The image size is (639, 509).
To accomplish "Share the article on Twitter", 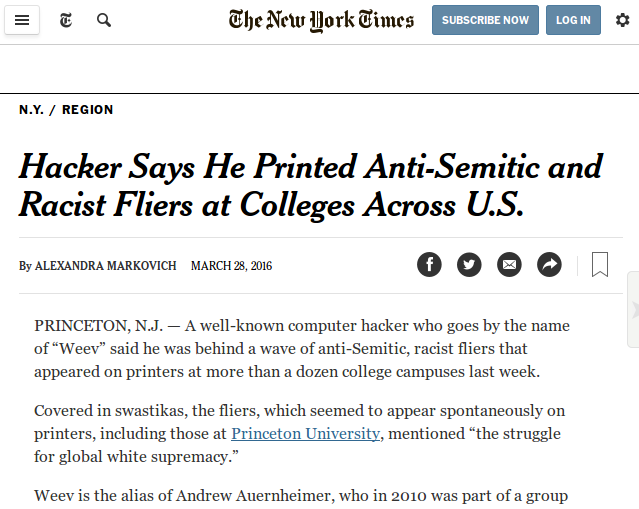I will [x=469, y=265].
